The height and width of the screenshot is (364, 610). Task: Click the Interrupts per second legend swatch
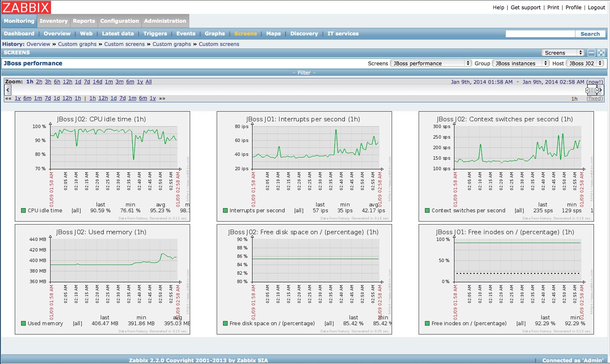226,210
